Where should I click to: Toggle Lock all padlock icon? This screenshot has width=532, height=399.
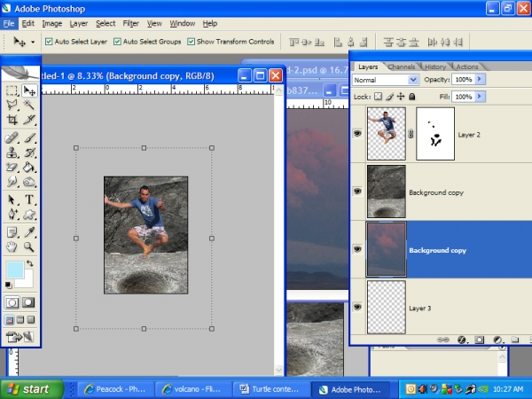point(412,97)
